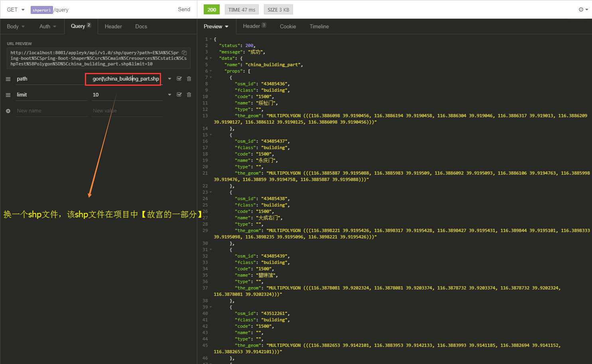The height and width of the screenshot is (364, 592).
Task: Click the 200 status badge
Action: click(212, 10)
